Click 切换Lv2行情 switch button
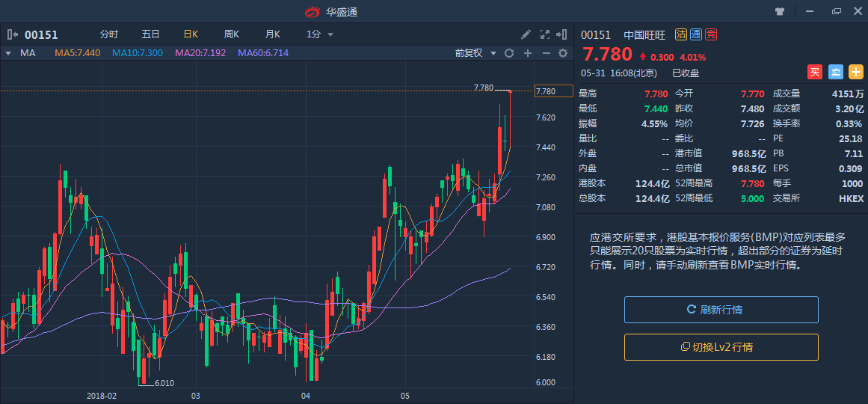This screenshot has height=404, width=868. (x=721, y=347)
